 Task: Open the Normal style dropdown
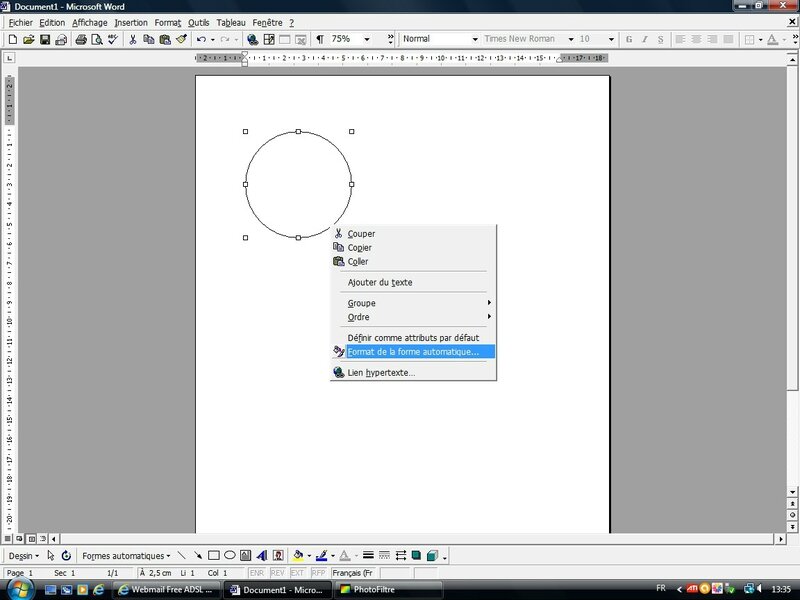click(474, 39)
